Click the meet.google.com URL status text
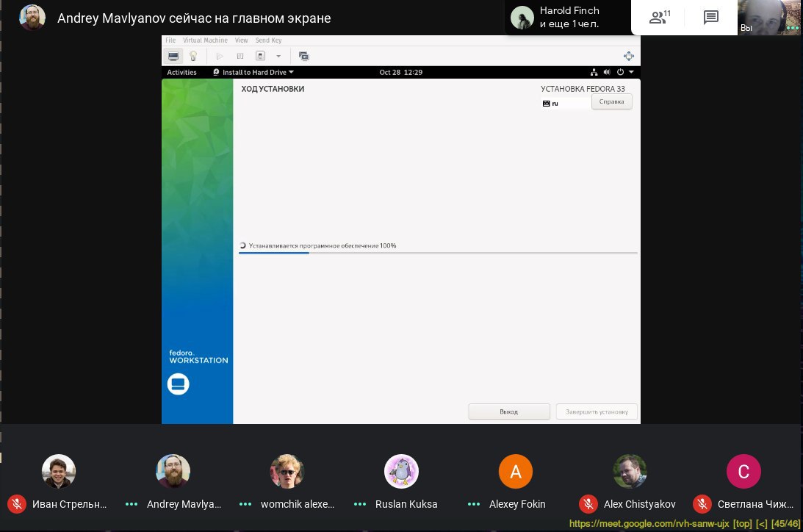 [x=649, y=523]
